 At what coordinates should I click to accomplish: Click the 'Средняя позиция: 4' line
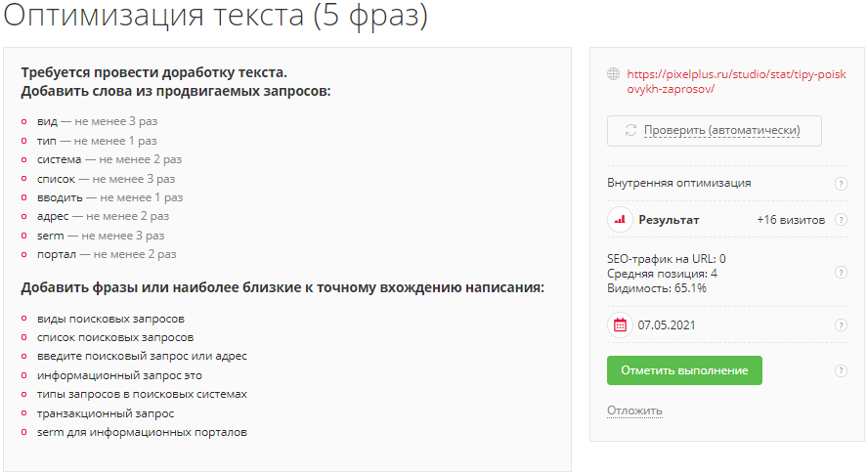662,274
